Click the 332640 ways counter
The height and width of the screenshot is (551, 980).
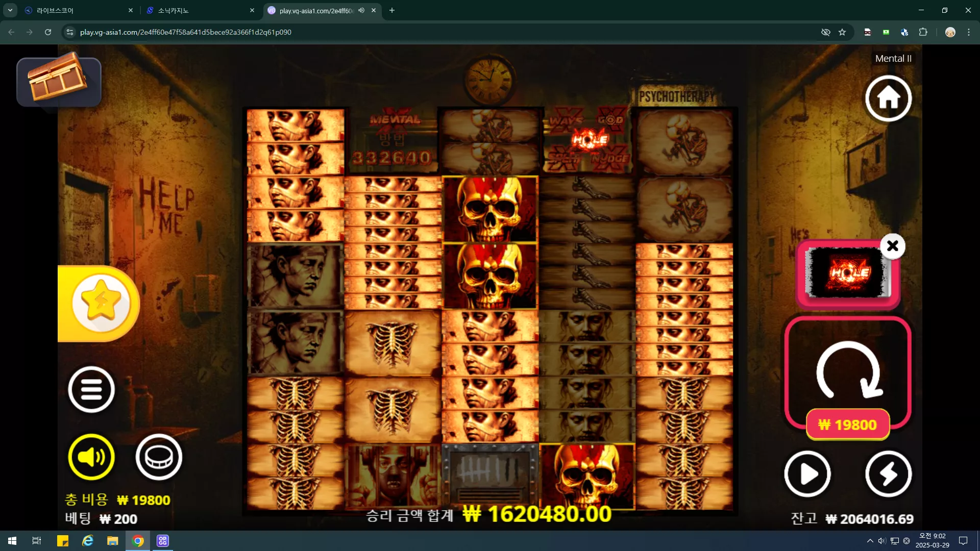point(392,158)
